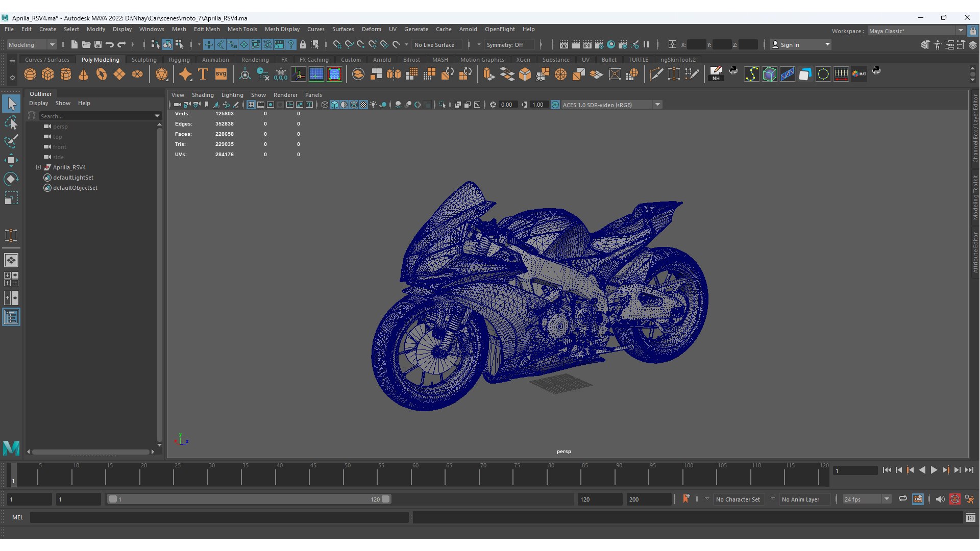Click the Undo arrow icon
Screen dimensions: 980x551
[110, 45]
